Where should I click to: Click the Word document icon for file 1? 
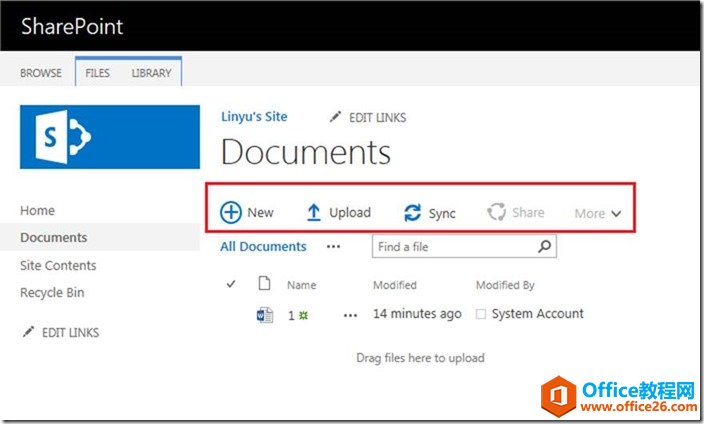click(264, 315)
